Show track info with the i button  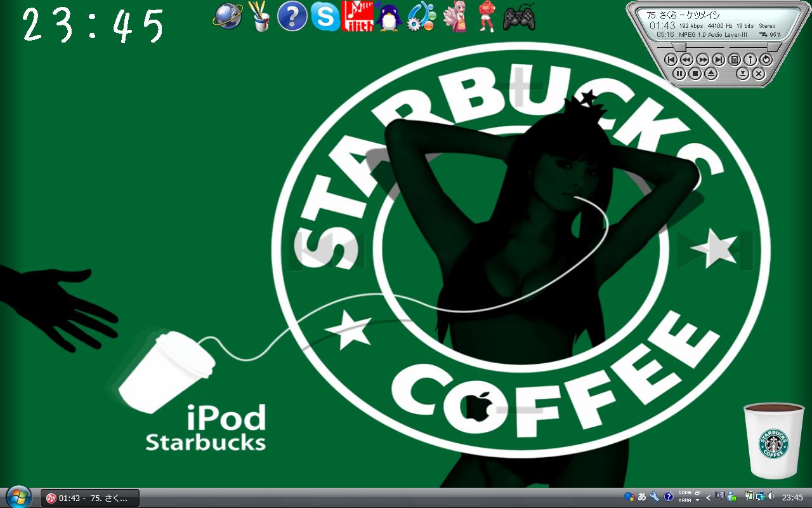[750, 59]
